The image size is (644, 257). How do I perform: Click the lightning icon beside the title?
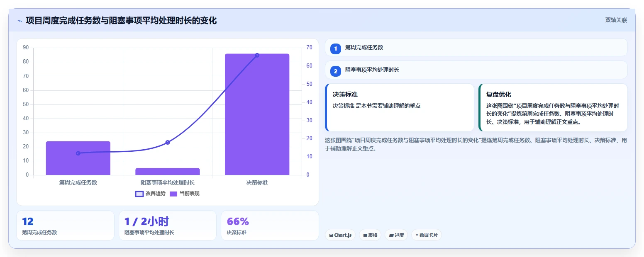[20, 21]
